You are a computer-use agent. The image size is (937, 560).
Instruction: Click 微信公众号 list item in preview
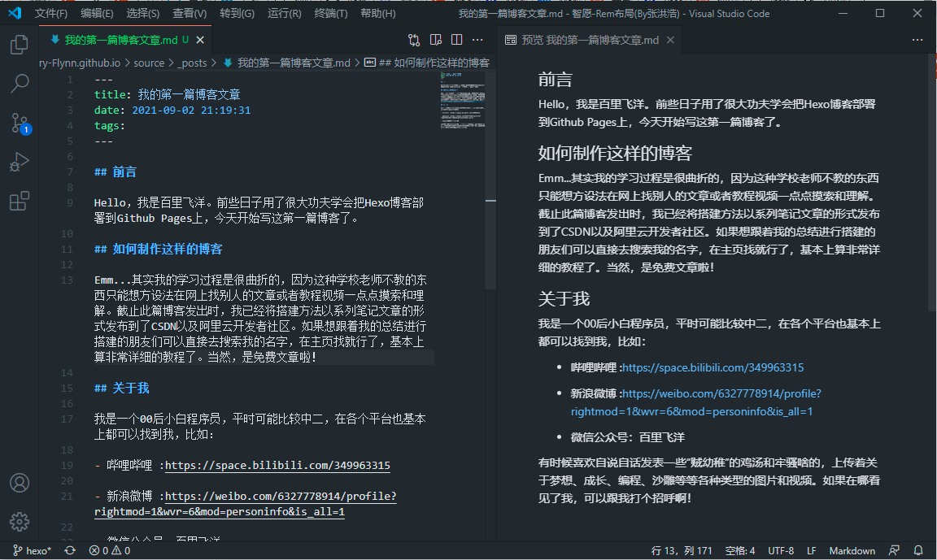coord(627,437)
